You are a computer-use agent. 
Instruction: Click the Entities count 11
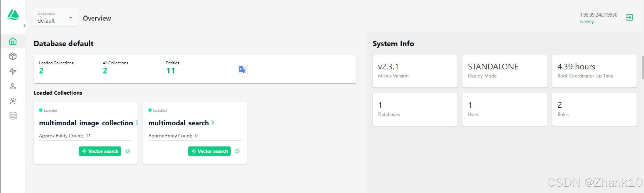(x=171, y=71)
